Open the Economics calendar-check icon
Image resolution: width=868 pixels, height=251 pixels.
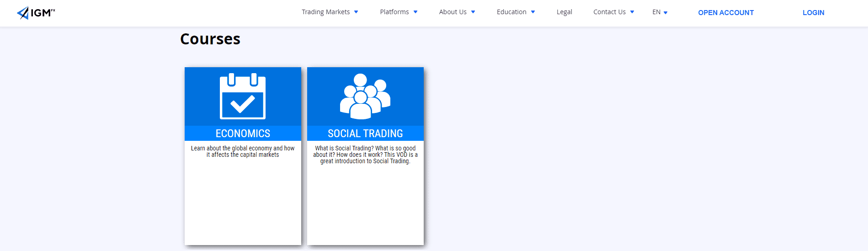[x=243, y=96]
